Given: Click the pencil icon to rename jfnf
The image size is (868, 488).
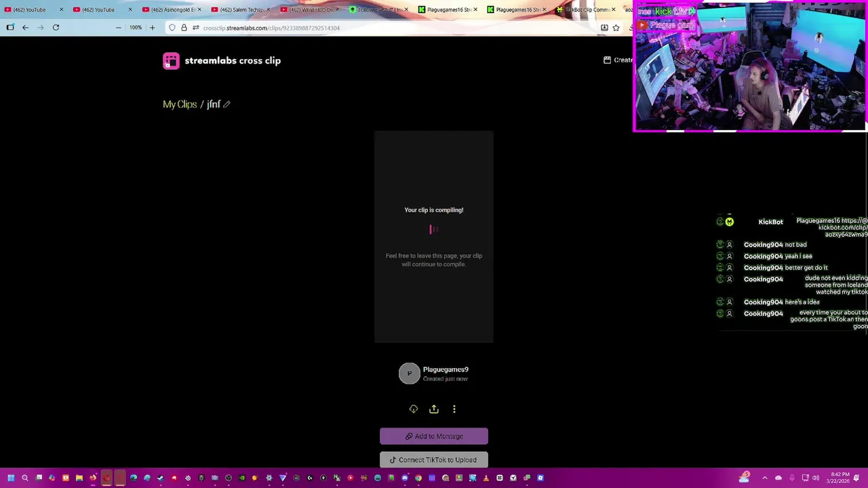Looking at the screenshot, I should coord(226,104).
